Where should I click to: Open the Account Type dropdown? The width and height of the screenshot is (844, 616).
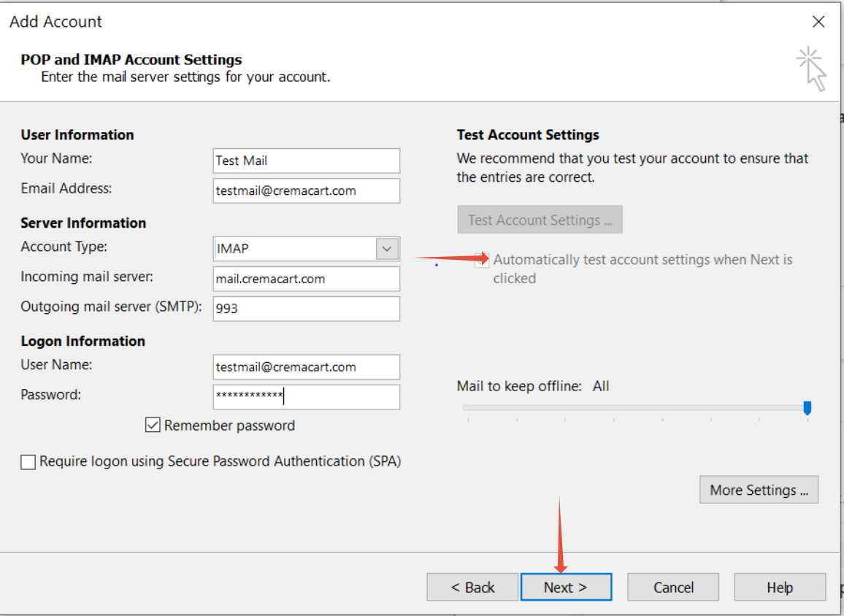(386, 249)
